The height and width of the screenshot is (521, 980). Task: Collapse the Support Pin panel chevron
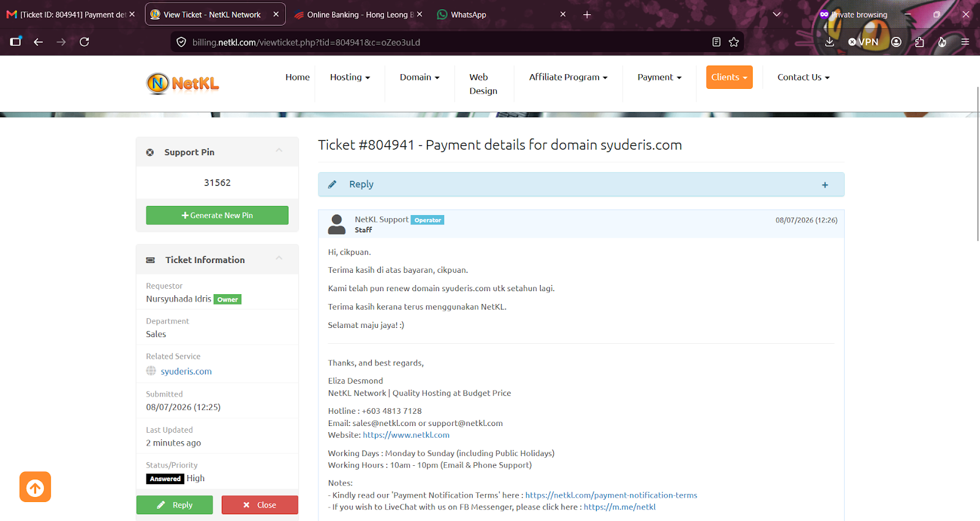click(x=279, y=150)
